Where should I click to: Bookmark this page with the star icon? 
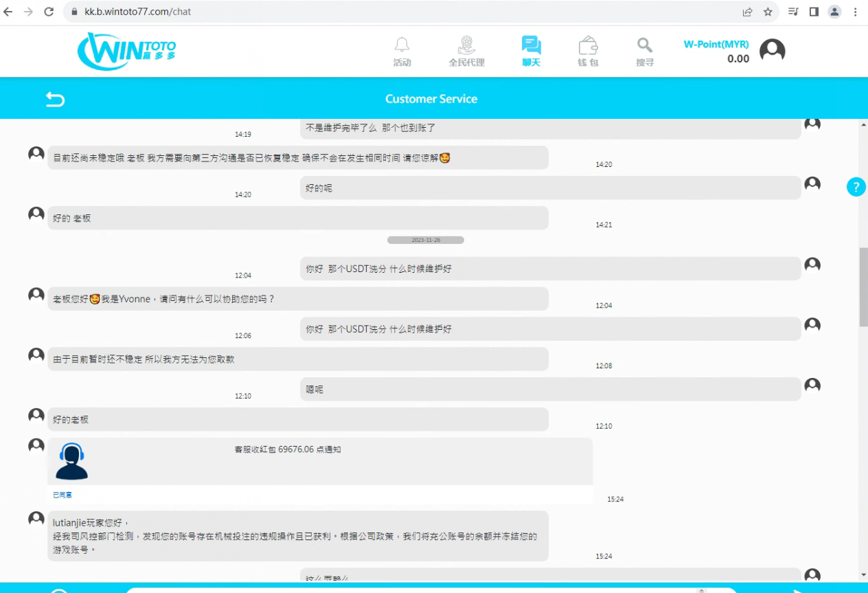[768, 12]
